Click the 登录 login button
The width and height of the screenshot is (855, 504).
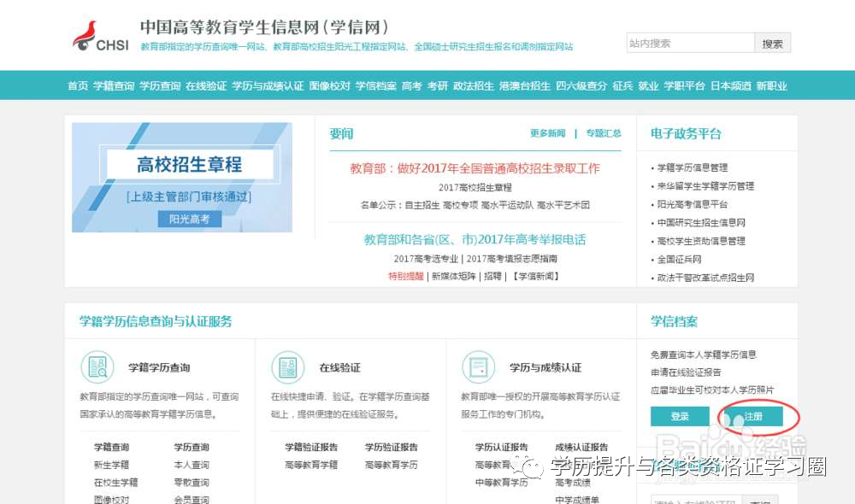pos(680,416)
